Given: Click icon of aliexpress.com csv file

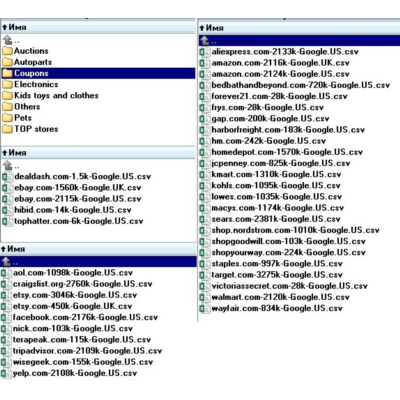Looking at the screenshot, I should point(204,52).
